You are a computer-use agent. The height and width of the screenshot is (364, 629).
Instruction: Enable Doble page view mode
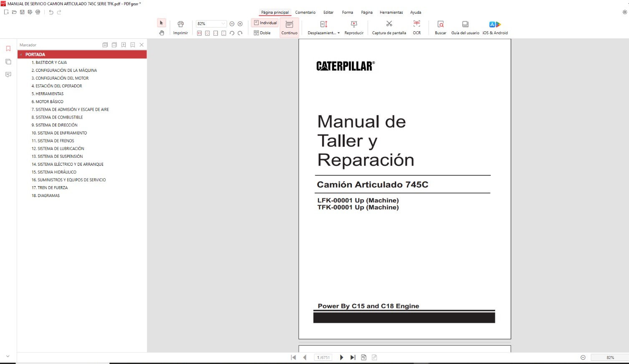262,33
